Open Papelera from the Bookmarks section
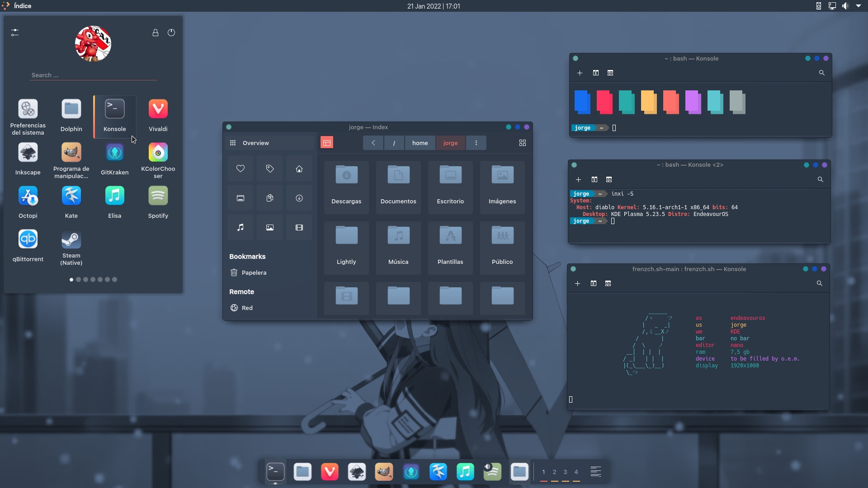 pyautogui.click(x=255, y=272)
